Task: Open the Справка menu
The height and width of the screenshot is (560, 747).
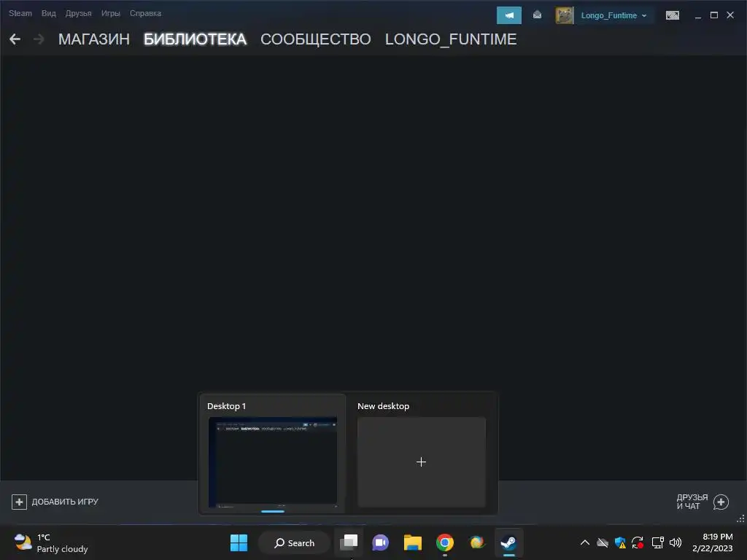Action: (x=145, y=13)
